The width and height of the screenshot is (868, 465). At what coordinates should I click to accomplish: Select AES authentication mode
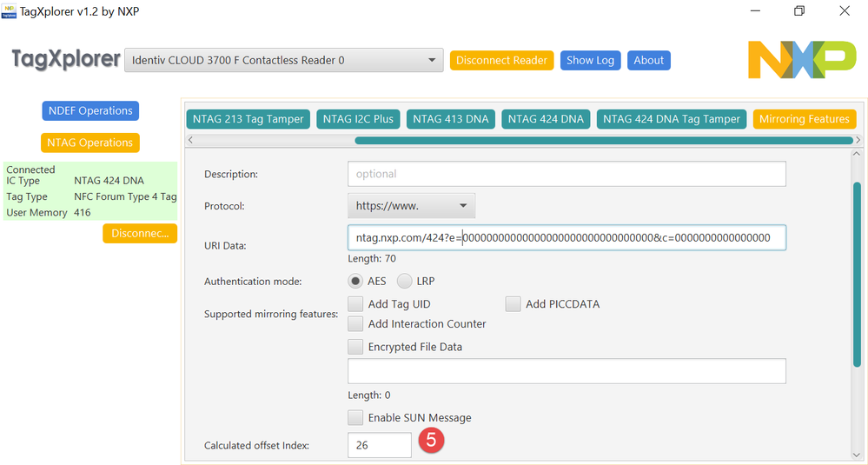355,282
